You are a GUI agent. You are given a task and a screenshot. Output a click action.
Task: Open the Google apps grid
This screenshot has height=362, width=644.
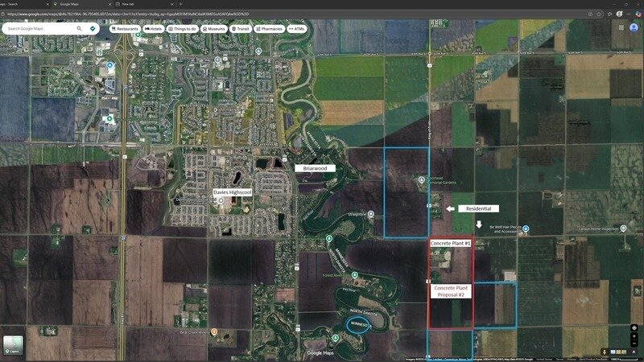(x=622, y=27)
